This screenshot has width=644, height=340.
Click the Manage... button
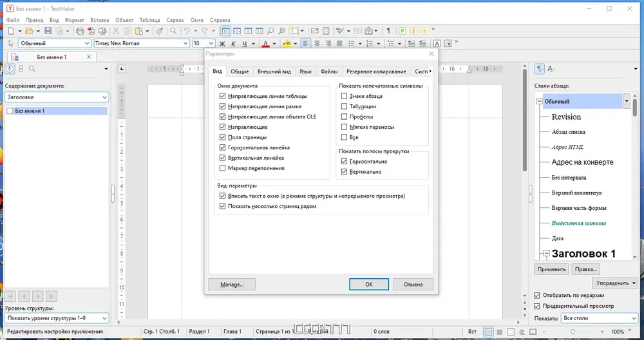coord(232,284)
